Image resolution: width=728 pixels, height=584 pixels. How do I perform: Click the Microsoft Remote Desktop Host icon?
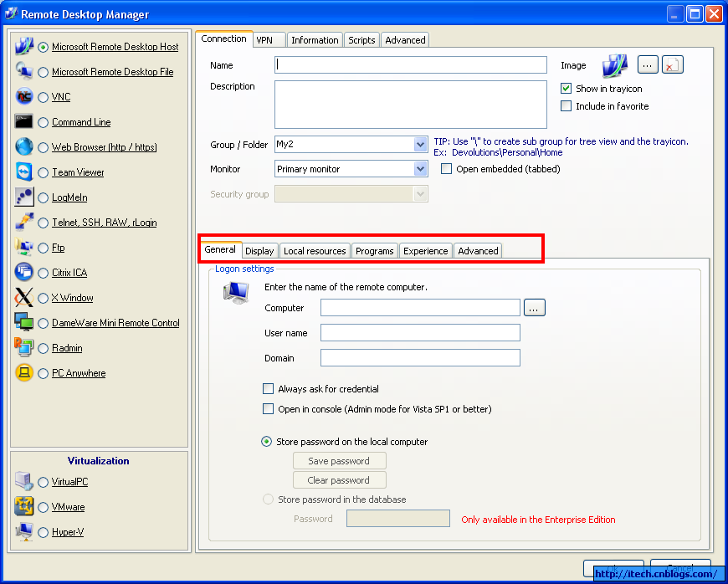[24, 46]
